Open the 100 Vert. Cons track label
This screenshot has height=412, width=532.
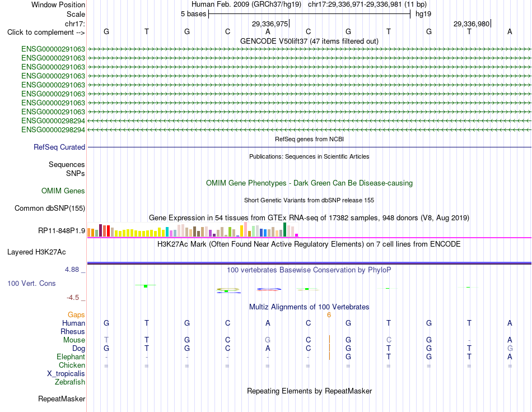(x=31, y=283)
